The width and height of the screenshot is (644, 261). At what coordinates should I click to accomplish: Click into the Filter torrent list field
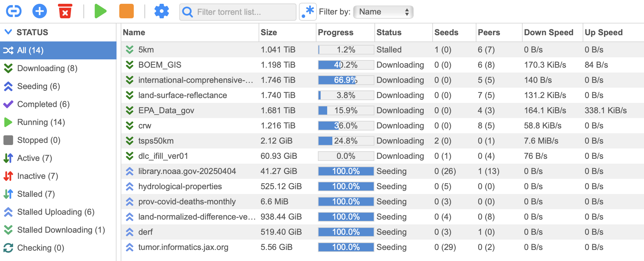click(x=238, y=12)
